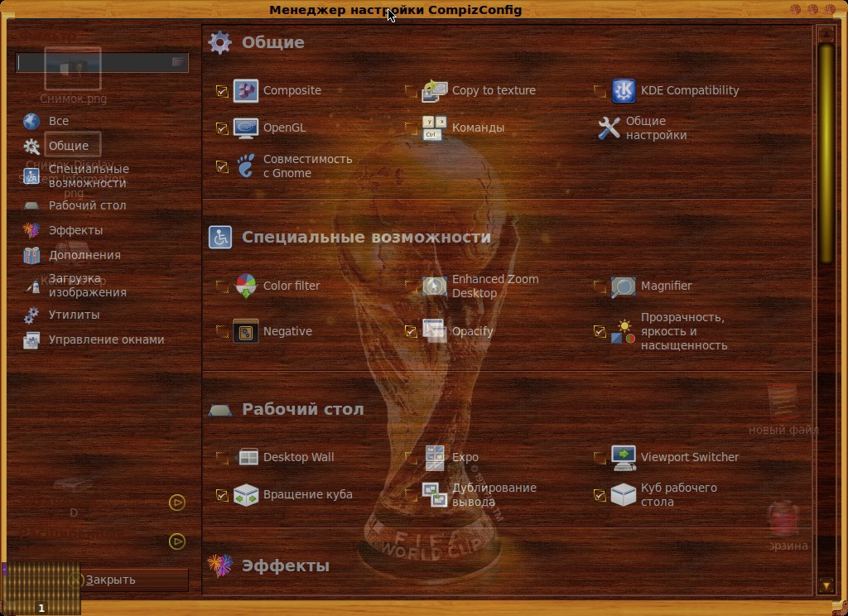This screenshot has height=616, width=848.
Task: Click the Закрыть button
Action: coord(102,580)
